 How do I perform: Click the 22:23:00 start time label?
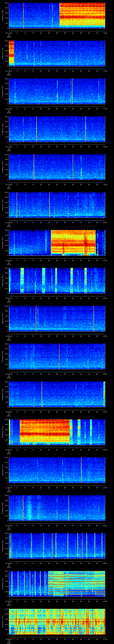(x=9, y=374)
